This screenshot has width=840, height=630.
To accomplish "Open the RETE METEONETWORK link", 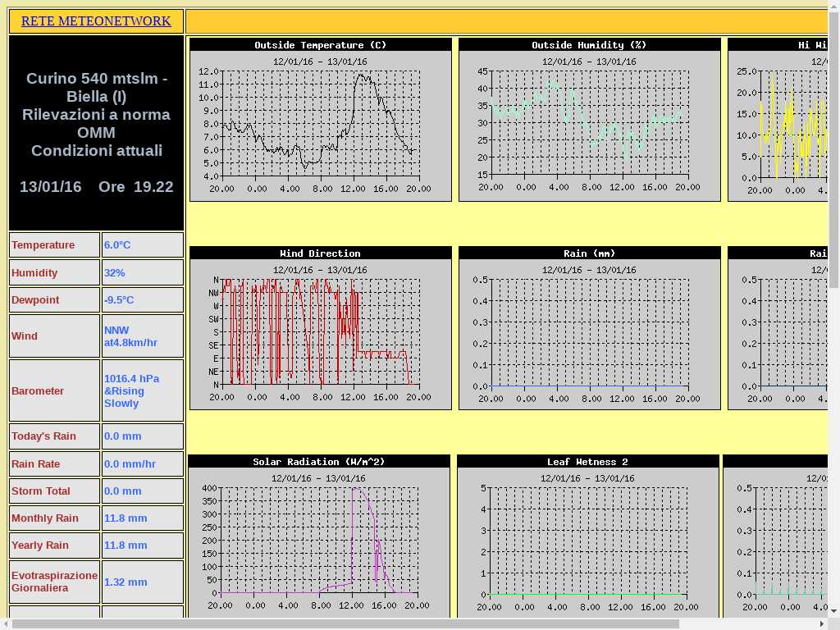I will click(x=96, y=21).
